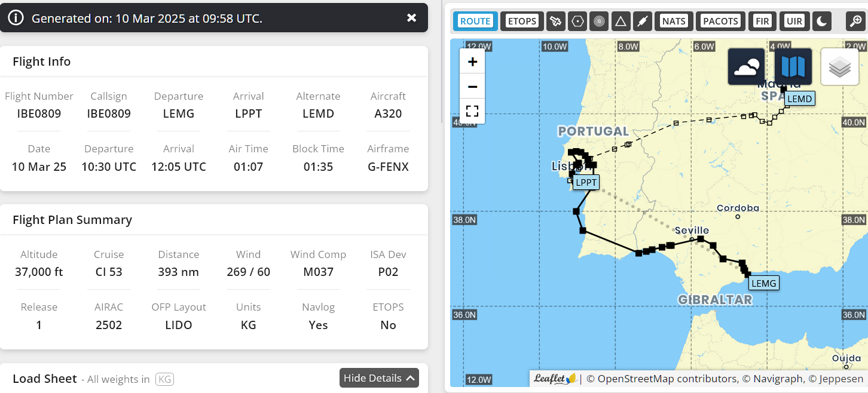Screen dimensions: 868x393
Task: Click the Seville city marker on map
Action: click(692, 238)
